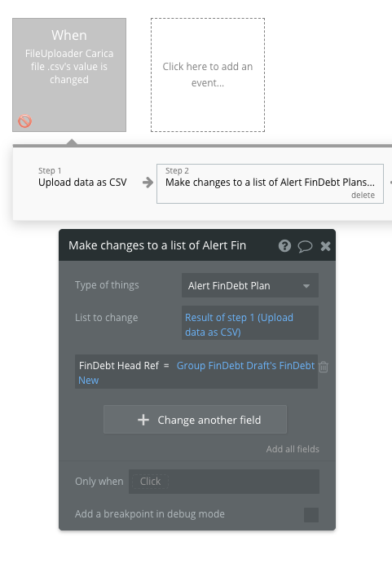The image size is (392, 568).
Task: Click the red disabled icon on event
Action: [x=25, y=121]
